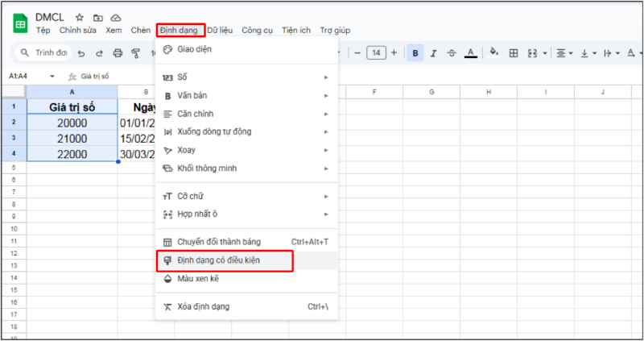Click the font size box showing 14
Viewport: 644px width, 341px height.
(x=376, y=52)
